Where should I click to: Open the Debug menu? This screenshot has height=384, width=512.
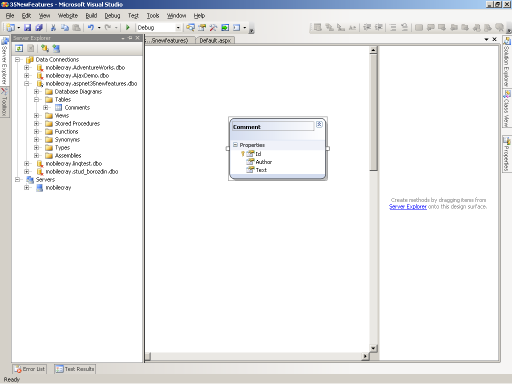pyautogui.click(x=112, y=16)
